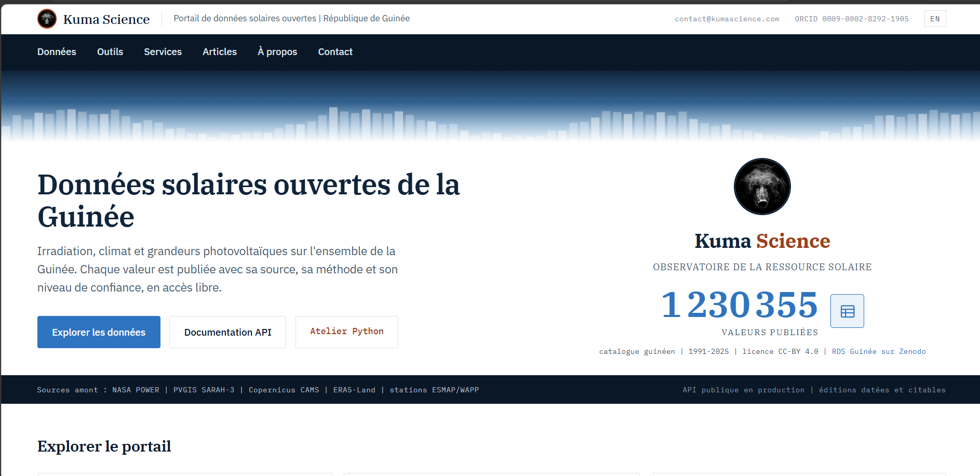Click the 'licence CC-BY 4.0' text
This screenshot has width=980, height=476.
coord(780,352)
